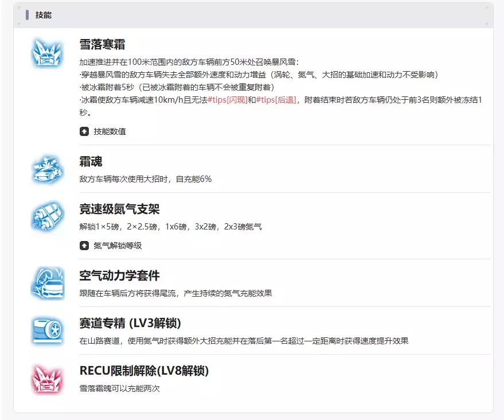Click the 跟随在车辆后方将获得尾流 description
Image resolution: width=504 pixels, height=420 pixels.
coord(175,293)
